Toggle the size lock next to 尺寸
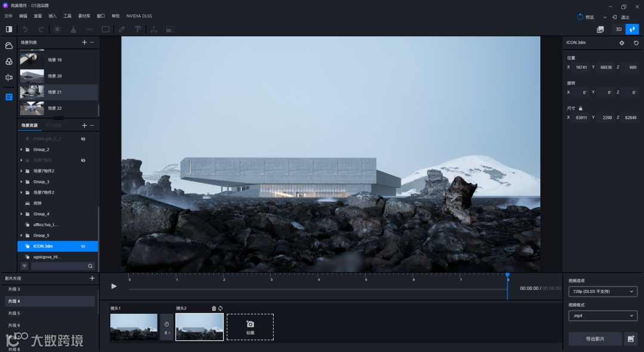Image resolution: width=644 pixels, height=352 pixels. point(580,109)
